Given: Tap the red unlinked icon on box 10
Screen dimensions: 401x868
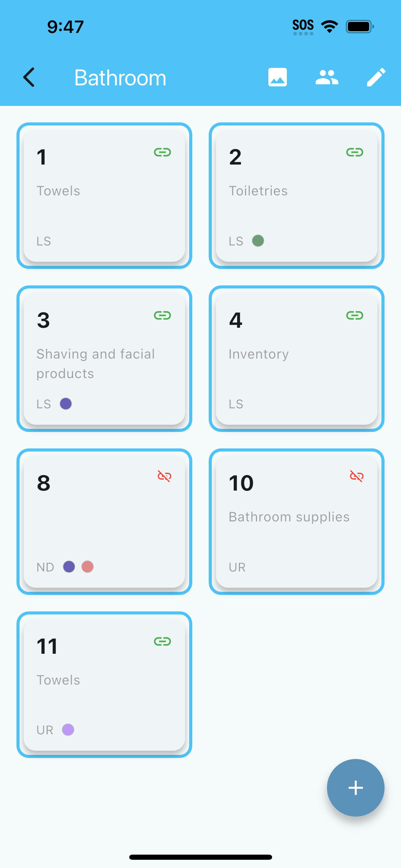Looking at the screenshot, I should [x=357, y=476].
